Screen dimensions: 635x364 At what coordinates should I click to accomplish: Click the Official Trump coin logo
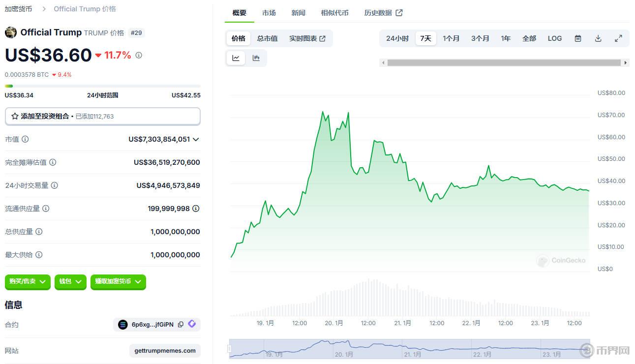[x=11, y=32]
